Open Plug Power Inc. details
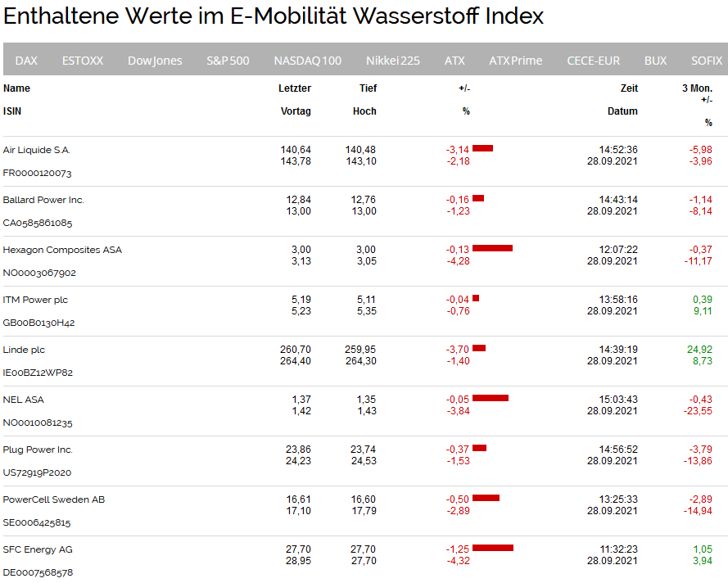This screenshot has height=583, width=728. (x=39, y=450)
